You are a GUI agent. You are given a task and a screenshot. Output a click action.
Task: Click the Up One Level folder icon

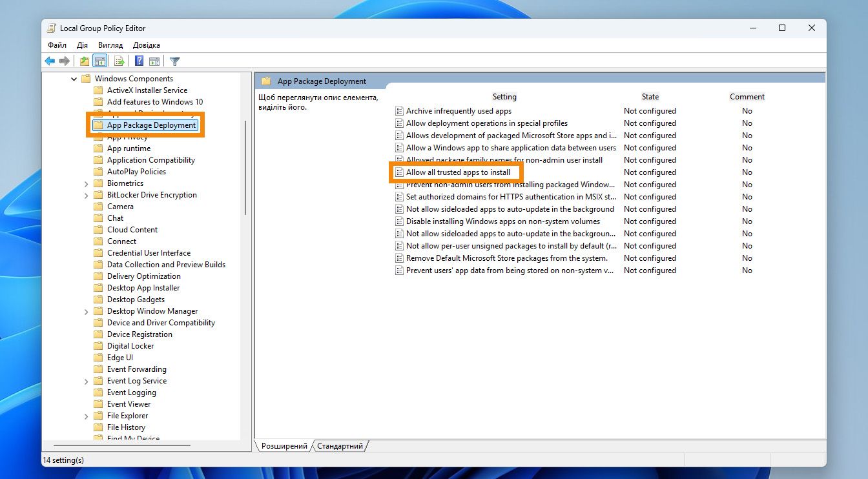85,61
